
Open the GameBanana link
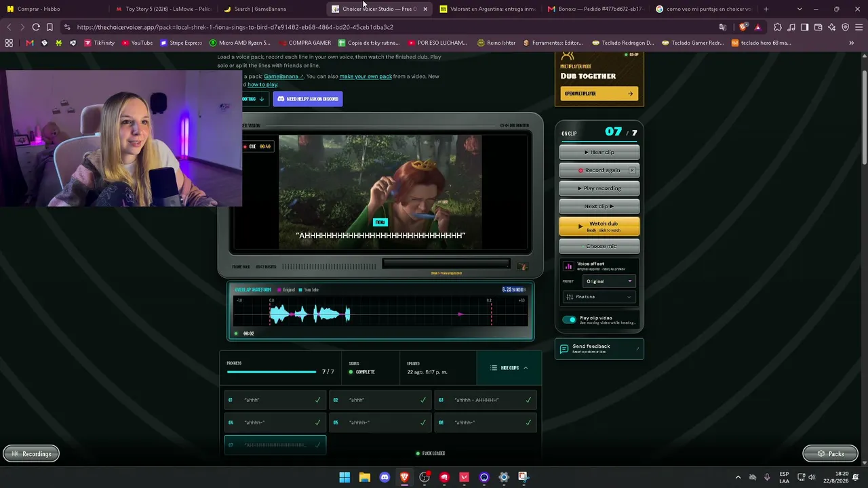[283, 76]
